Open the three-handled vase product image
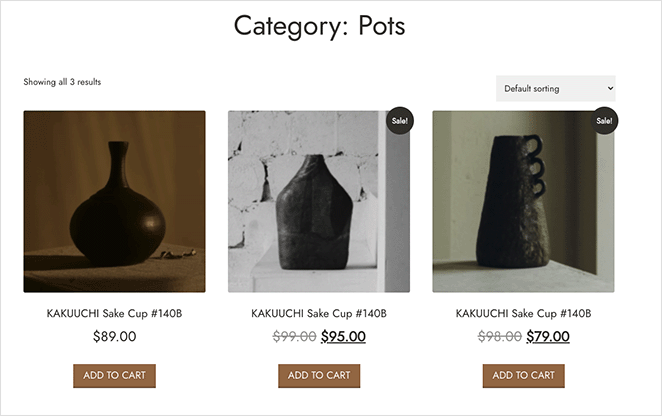Screen dimensions: 662x416 [523, 201]
